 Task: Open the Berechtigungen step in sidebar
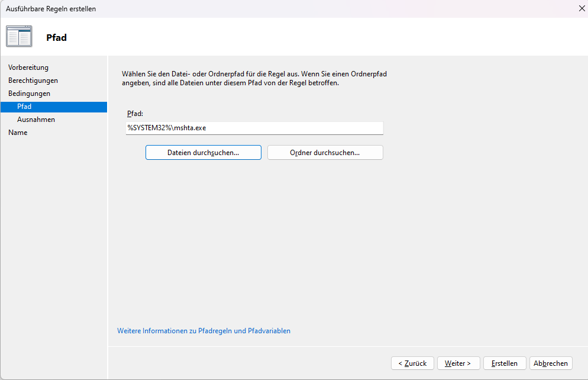[x=33, y=80]
